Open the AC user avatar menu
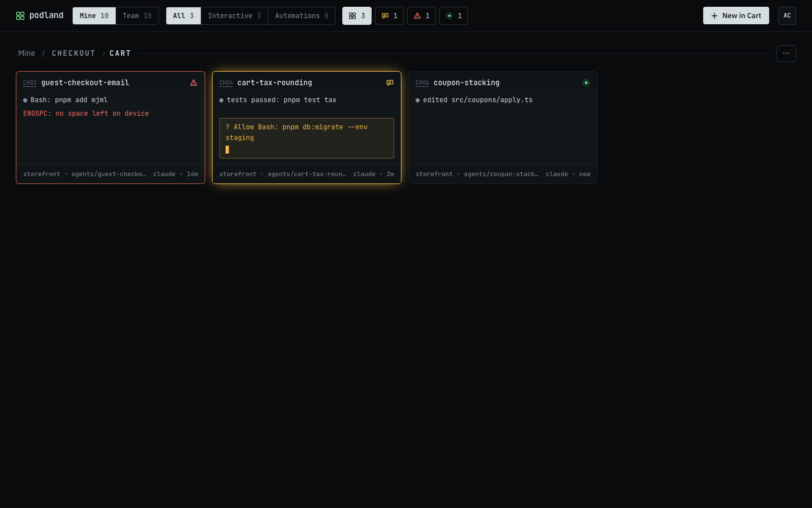Image resolution: width=812 pixels, height=508 pixels. click(787, 16)
